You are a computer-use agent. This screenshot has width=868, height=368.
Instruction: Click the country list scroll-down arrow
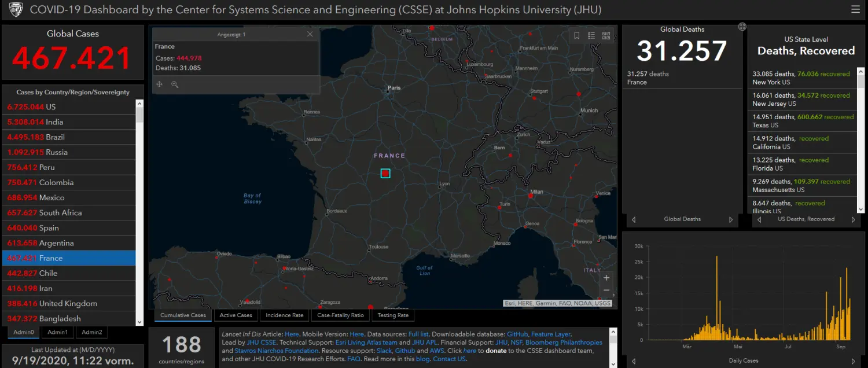pyautogui.click(x=139, y=322)
